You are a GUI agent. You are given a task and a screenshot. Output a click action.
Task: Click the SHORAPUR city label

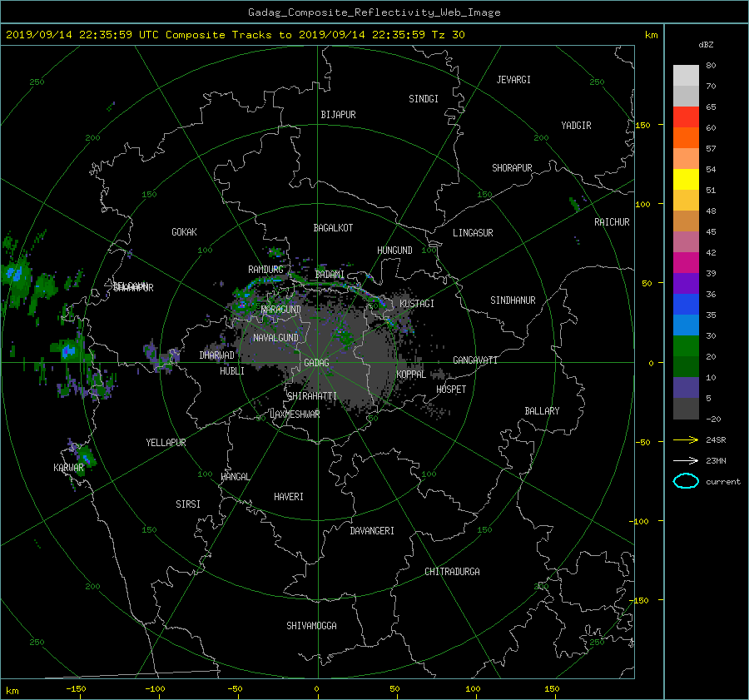(x=512, y=168)
